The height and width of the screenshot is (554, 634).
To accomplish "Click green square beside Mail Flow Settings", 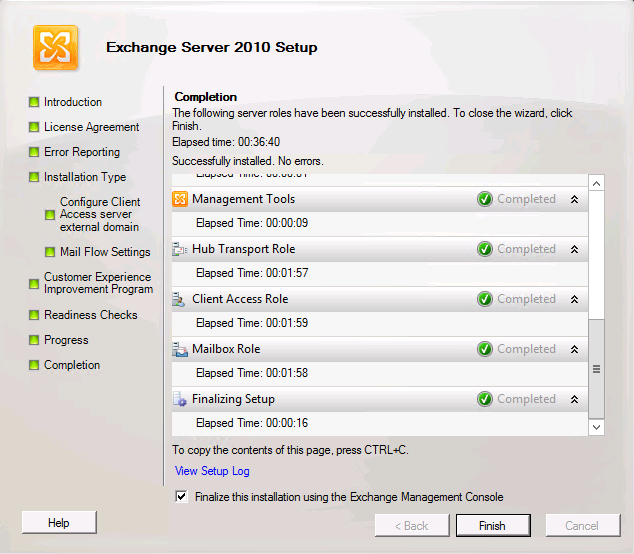I will 50,252.
